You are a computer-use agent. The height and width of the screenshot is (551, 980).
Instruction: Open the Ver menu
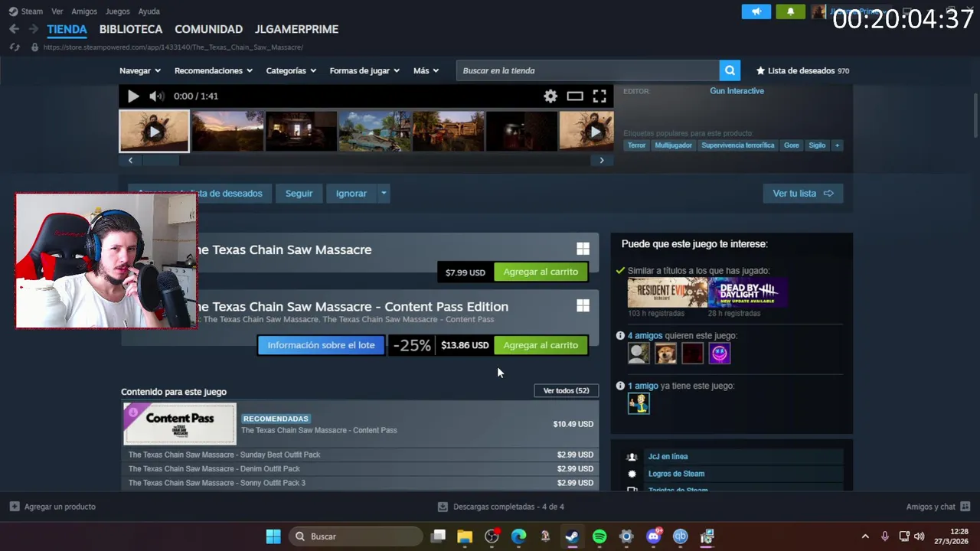(57, 11)
